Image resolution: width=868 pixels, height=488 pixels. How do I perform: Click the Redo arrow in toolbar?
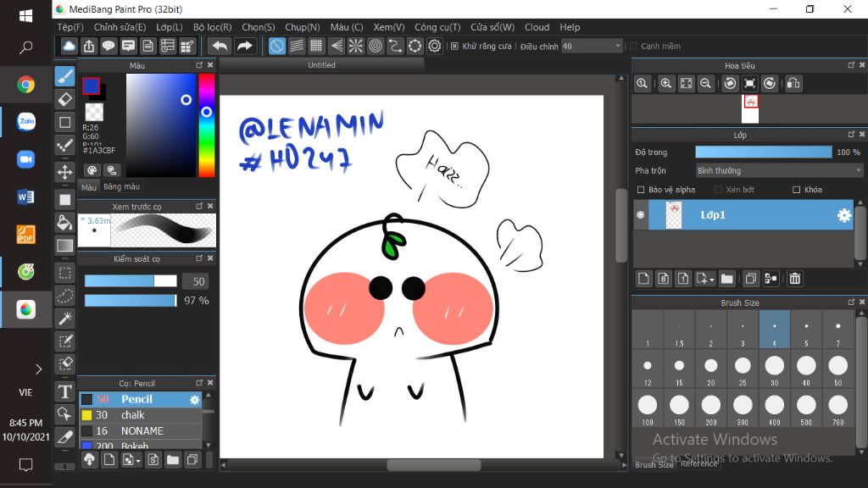pos(244,46)
